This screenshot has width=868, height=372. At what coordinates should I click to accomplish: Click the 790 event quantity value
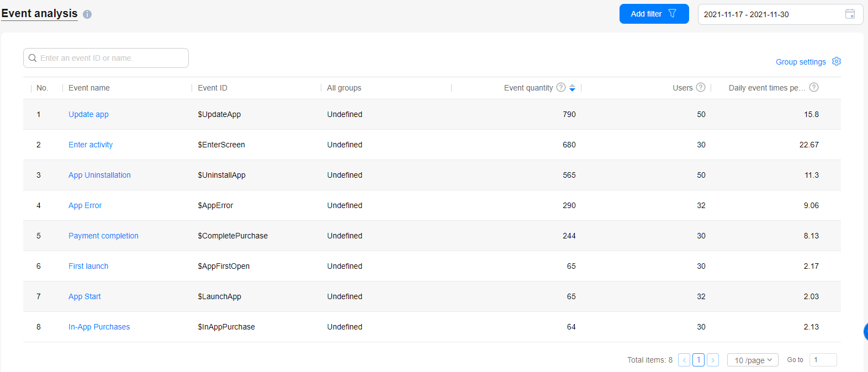coord(569,114)
